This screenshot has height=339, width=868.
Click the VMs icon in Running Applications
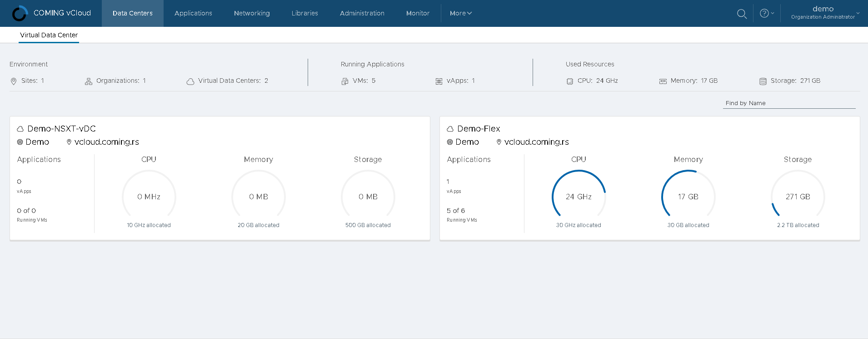[x=345, y=81]
